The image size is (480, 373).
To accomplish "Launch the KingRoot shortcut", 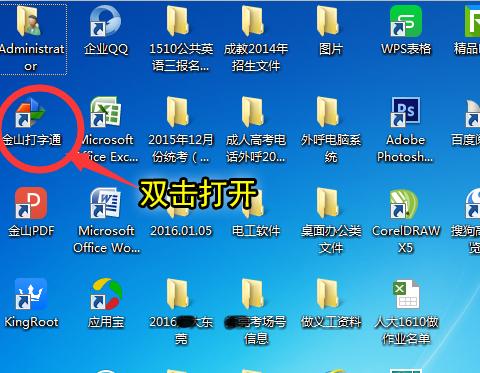I will click(x=31, y=294).
